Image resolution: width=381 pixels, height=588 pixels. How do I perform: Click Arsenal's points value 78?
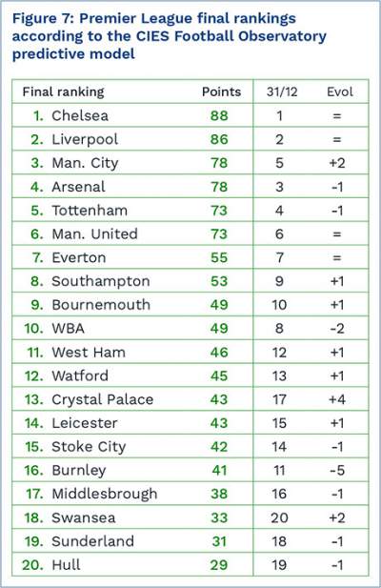pyautogui.click(x=219, y=187)
